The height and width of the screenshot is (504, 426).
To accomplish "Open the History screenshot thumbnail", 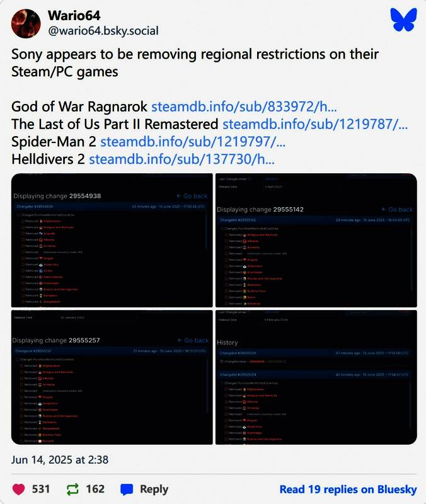I will [316, 377].
